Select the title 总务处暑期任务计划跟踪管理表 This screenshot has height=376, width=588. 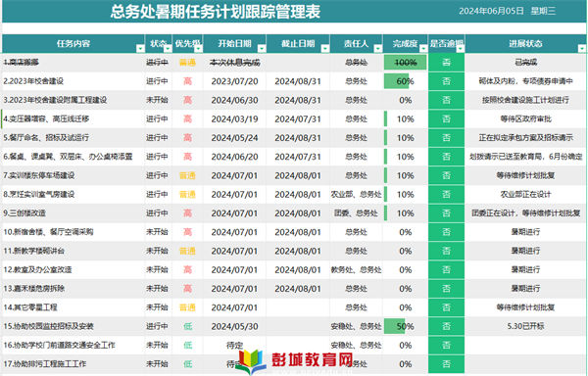(216, 11)
